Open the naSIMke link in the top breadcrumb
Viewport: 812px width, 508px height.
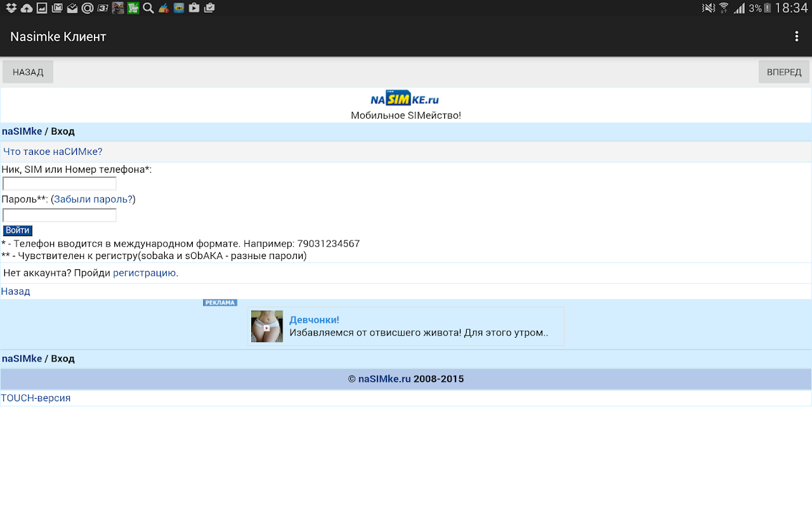[22, 131]
